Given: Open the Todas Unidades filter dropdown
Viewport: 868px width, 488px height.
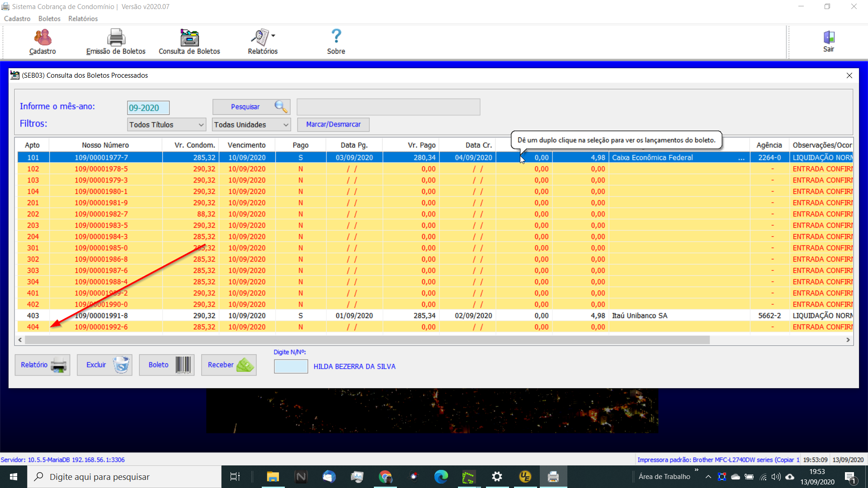Looking at the screenshot, I should click(251, 125).
